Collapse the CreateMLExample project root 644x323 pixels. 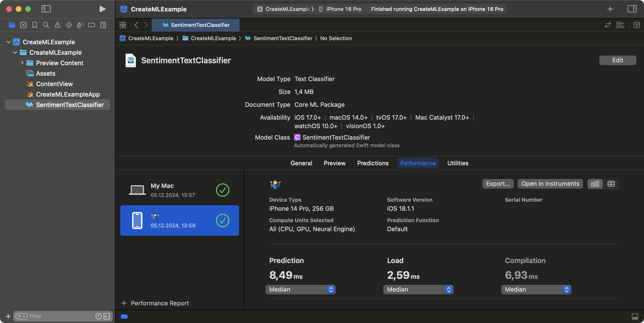[x=9, y=42]
